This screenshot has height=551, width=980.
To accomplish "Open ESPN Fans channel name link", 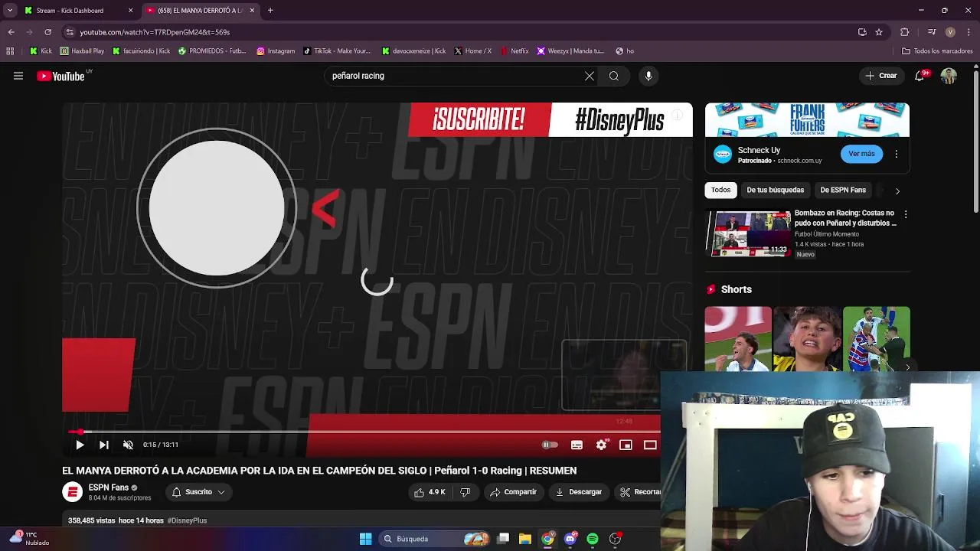I will [x=109, y=487].
